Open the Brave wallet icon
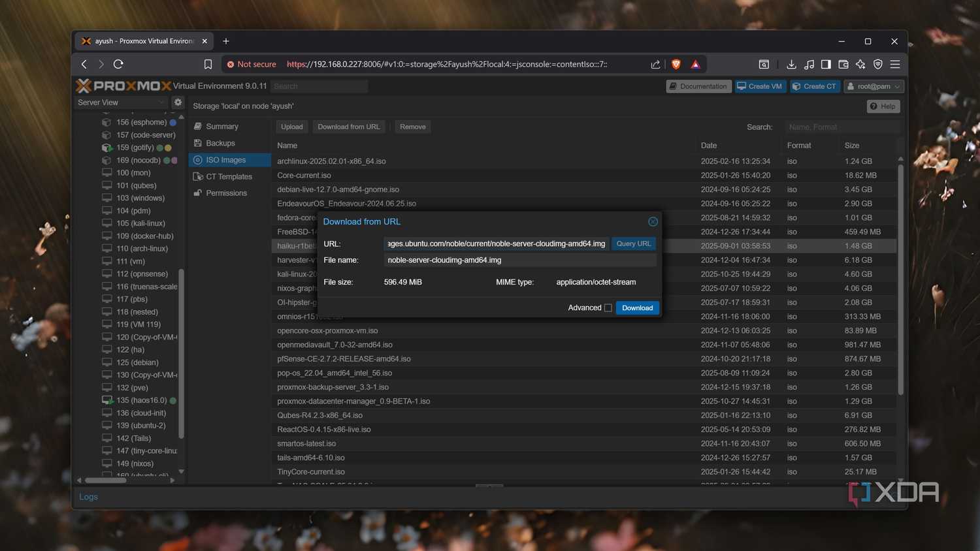 [x=843, y=64]
